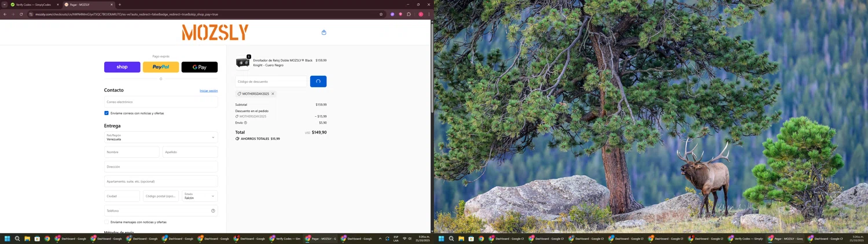Image resolution: width=868 pixels, height=244 pixels.
Task: Select the Pagar - MOZSLY tab
Action: [88, 5]
